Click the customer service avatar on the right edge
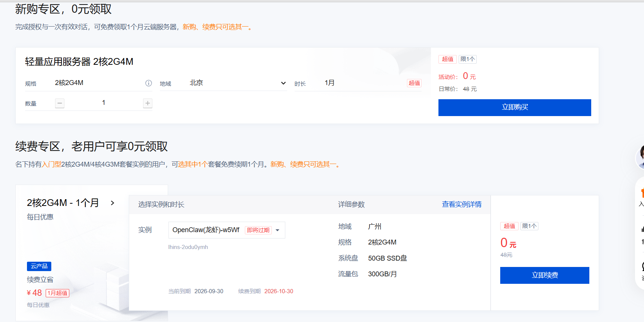Screen dimensions: 644x322 pyautogui.click(x=640, y=157)
